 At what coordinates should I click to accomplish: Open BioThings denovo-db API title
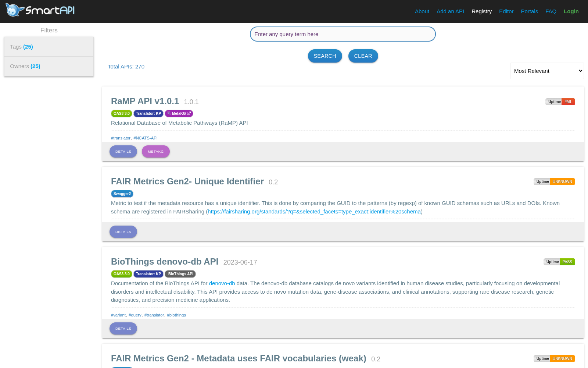click(165, 262)
